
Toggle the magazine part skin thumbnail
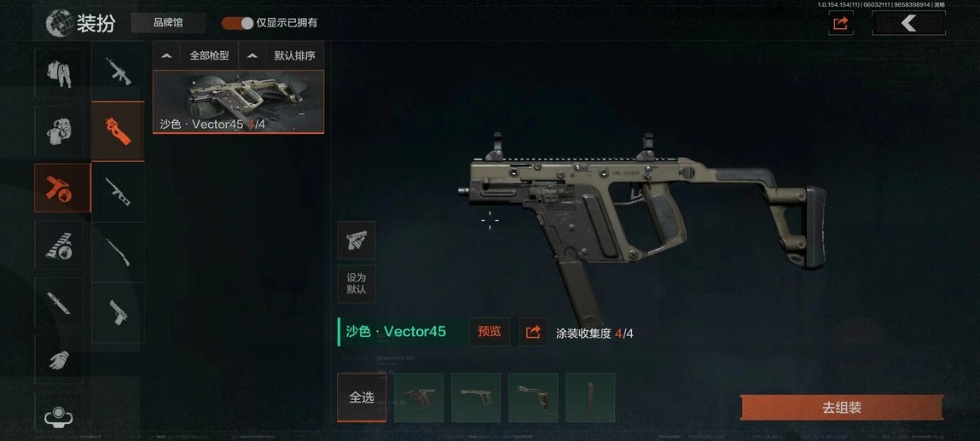point(590,397)
